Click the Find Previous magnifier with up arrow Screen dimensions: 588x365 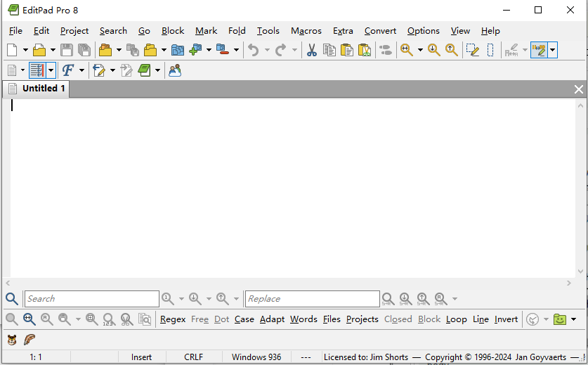pyautogui.click(x=452, y=50)
